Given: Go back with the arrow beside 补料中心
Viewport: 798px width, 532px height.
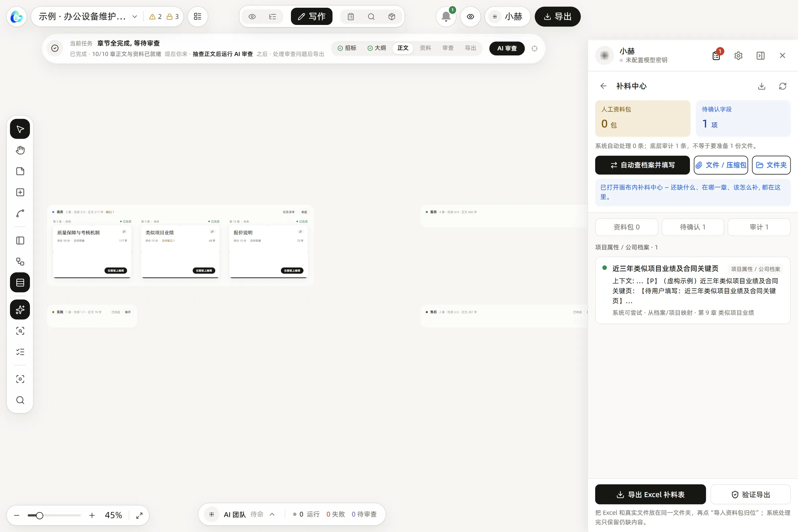Looking at the screenshot, I should [603, 86].
